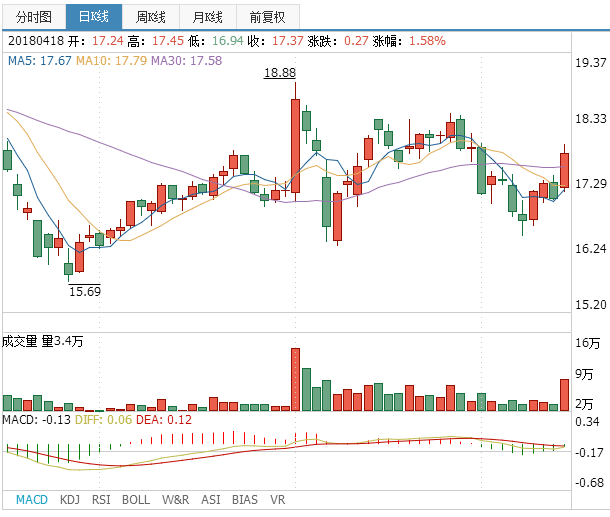Select the 日K线 tab
Screen dimensions: 610x517
(94, 17)
